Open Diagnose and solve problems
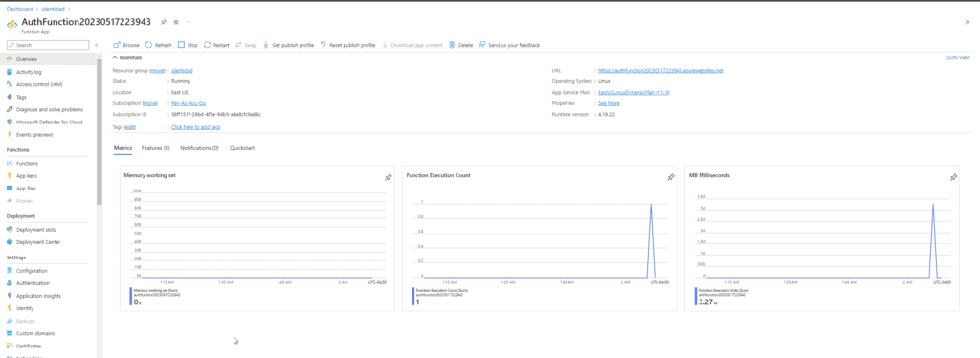The image size is (980, 358). tap(50, 109)
